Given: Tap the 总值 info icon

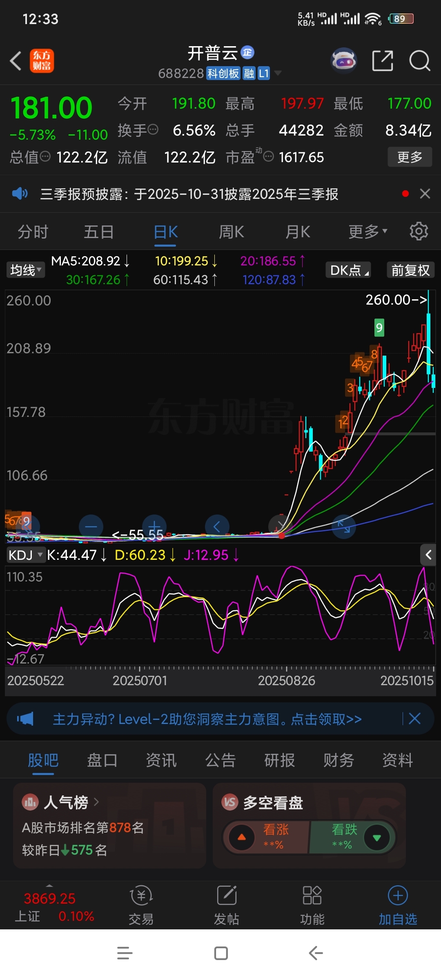Looking at the screenshot, I should point(45,156).
